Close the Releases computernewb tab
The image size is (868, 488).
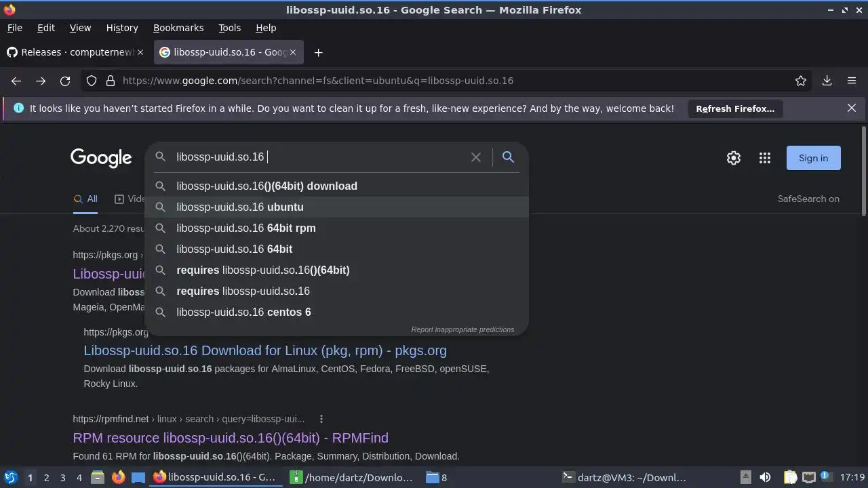pos(140,52)
